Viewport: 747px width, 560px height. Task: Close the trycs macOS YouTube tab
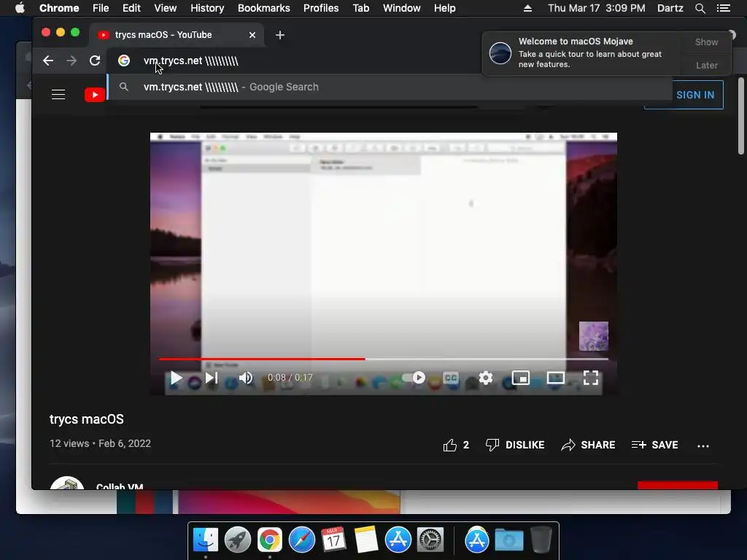(x=252, y=35)
